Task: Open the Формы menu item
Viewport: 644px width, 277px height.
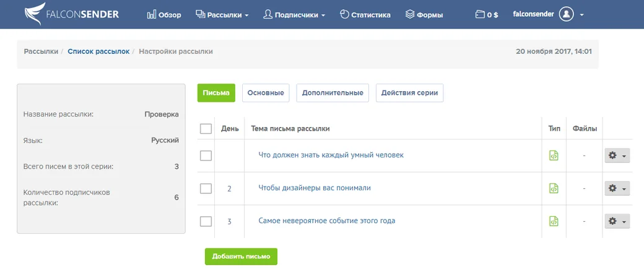Action: pyautogui.click(x=424, y=15)
